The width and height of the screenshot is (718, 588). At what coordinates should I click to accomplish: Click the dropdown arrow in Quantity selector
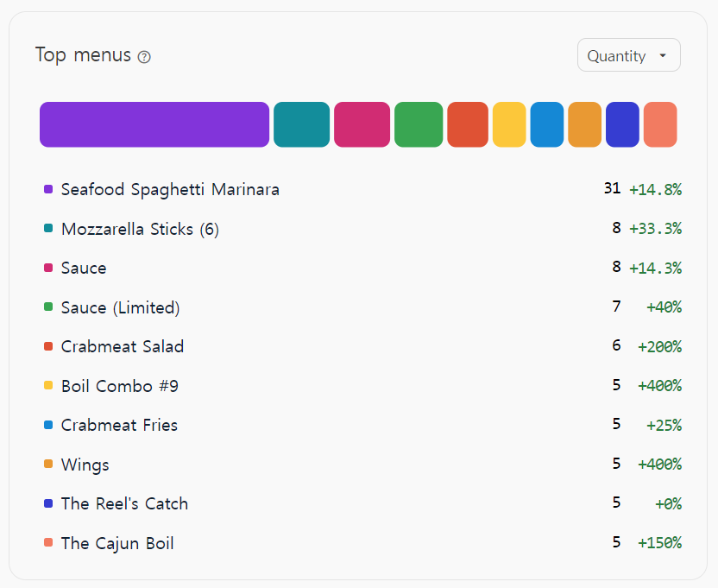(662, 55)
